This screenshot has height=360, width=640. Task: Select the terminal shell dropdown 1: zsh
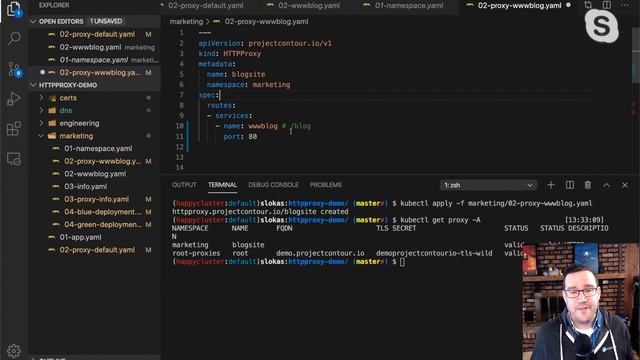coord(488,185)
